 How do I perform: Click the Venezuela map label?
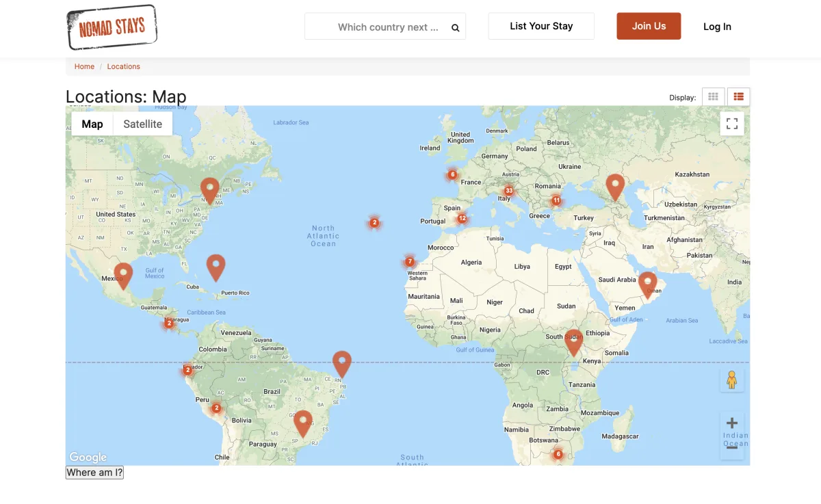(x=236, y=332)
